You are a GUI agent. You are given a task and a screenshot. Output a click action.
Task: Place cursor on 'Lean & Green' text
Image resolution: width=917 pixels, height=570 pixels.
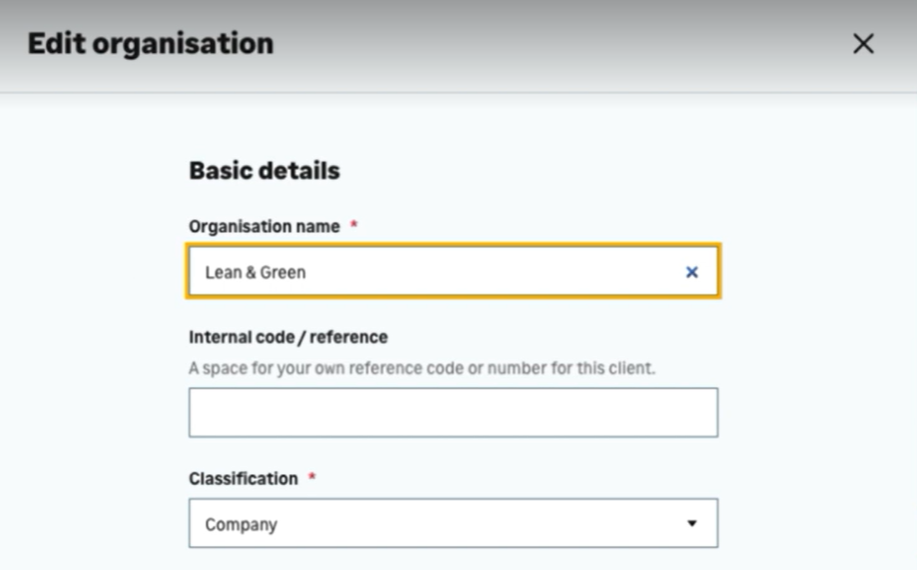tap(255, 272)
